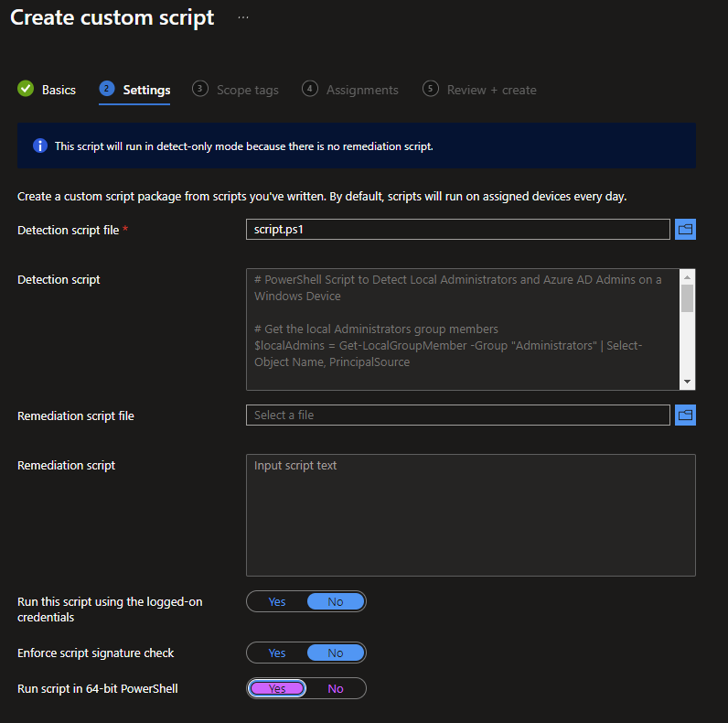This screenshot has height=723, width=728.
Task: Select Yes for 64-bit PowerShell
Action: pyautogui.click(x=277, y=688)
